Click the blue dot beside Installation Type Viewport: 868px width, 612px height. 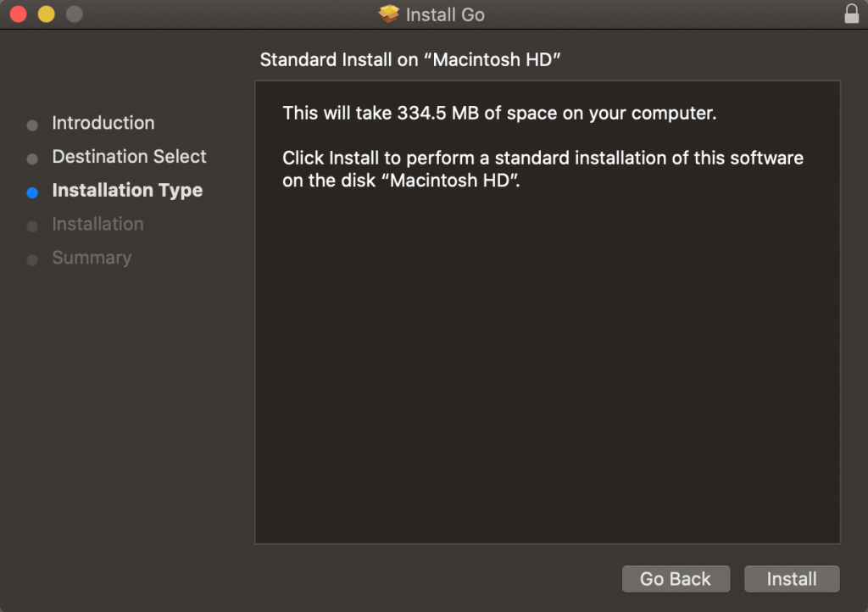tap(31, 192)
